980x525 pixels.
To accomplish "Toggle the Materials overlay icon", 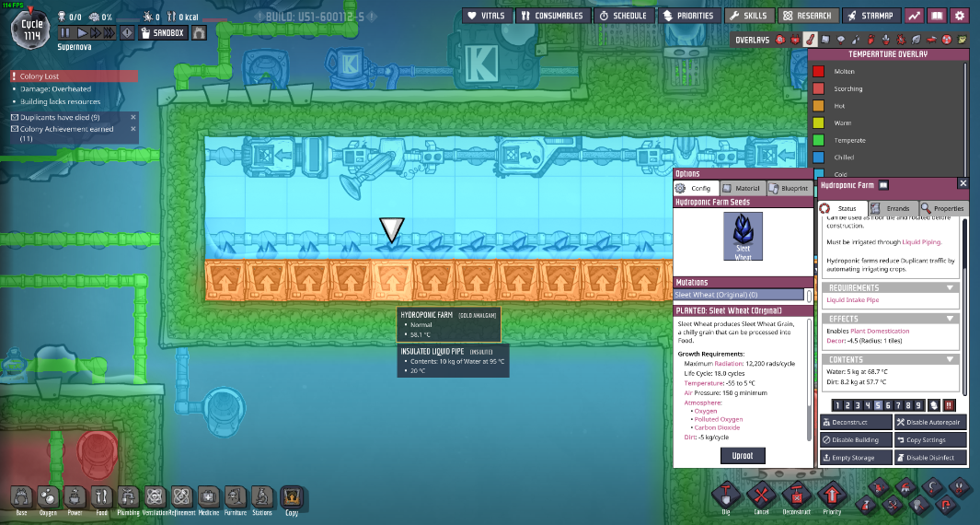I will (x=825, y=40).
